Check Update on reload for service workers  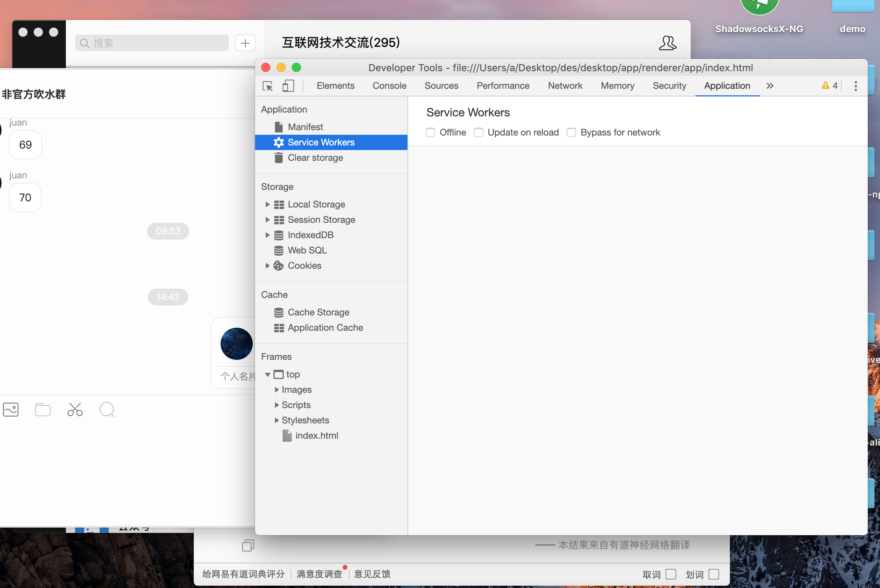click(479, 132)
